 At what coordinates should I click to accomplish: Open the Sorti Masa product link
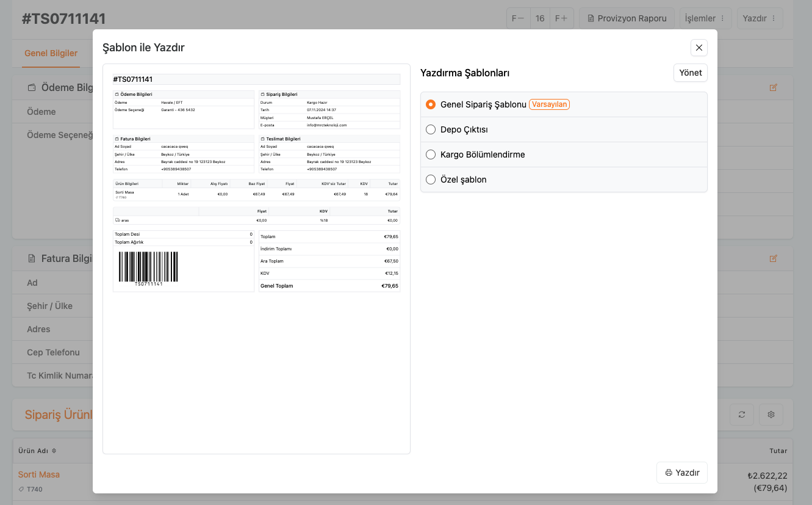coord(39,474)
